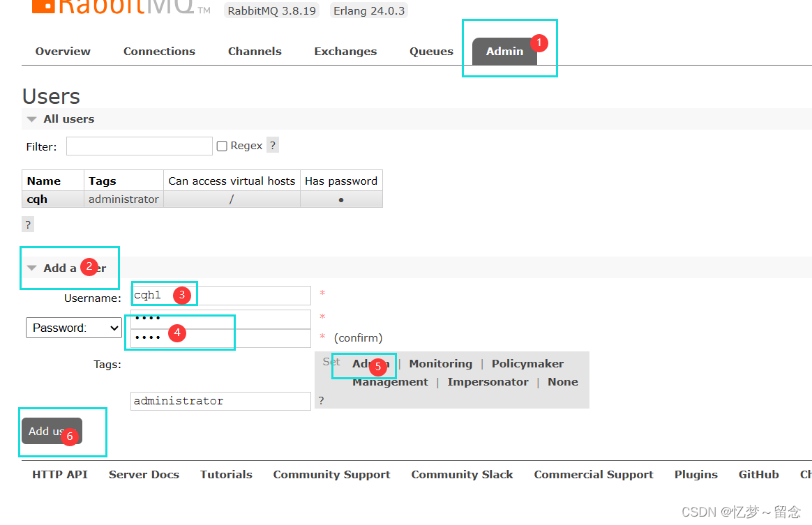Select the Monitoring tag link
This screenshot has height=525, width=812.
click(x=440, y=363)
